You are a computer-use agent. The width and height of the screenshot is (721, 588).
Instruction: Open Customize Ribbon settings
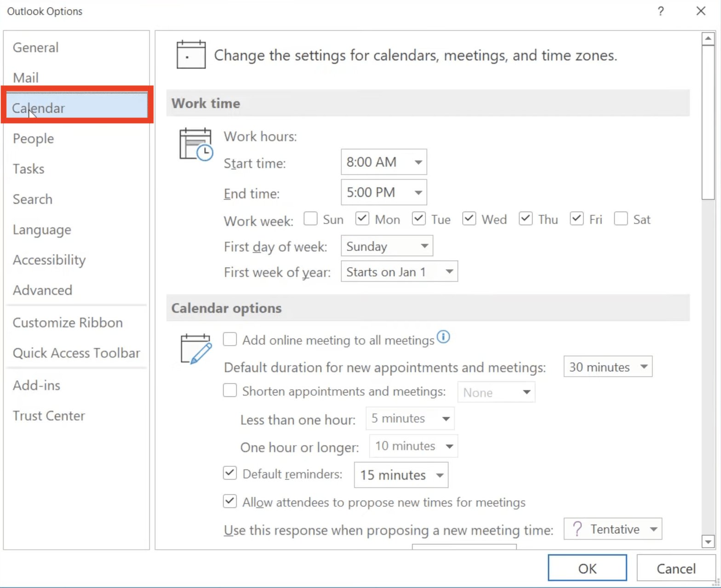pyautogui.click(x=76, y=322)
